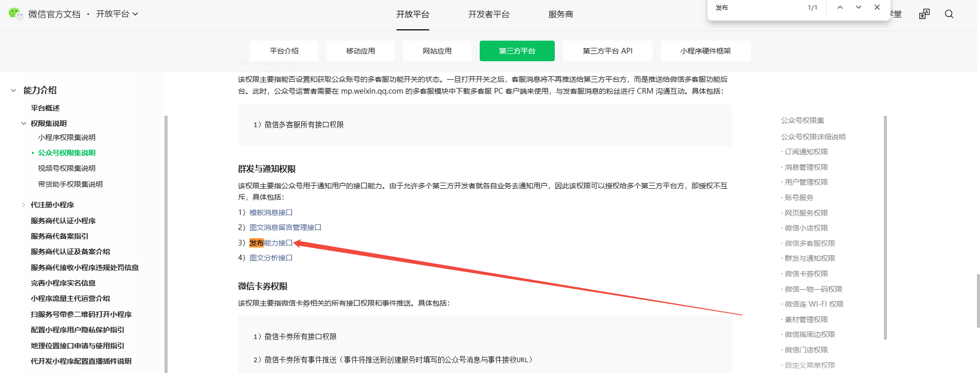Screen dimensions: 980x373
Task: Follow the 图文消息留言管理接口 link
Action: click(x=285, y=227)
